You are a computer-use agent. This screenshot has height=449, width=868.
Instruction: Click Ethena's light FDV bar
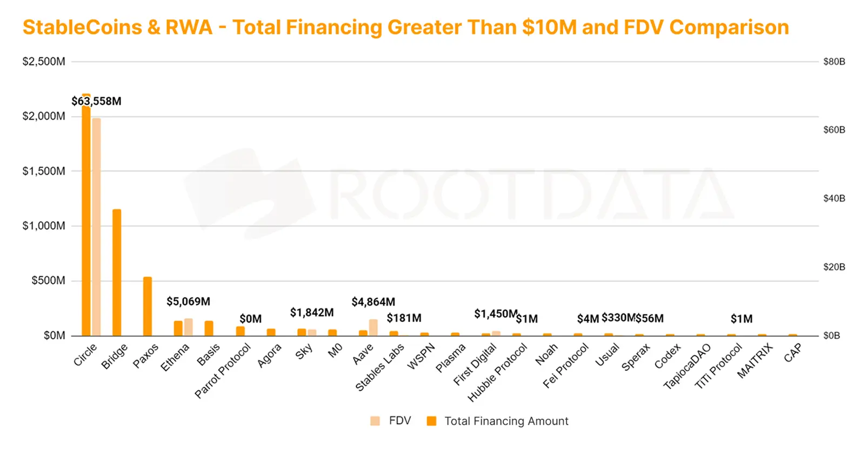point(189,327)
